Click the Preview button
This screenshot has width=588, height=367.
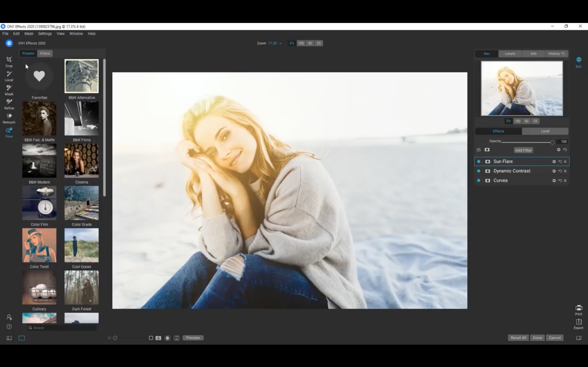[x=193, y=338]
